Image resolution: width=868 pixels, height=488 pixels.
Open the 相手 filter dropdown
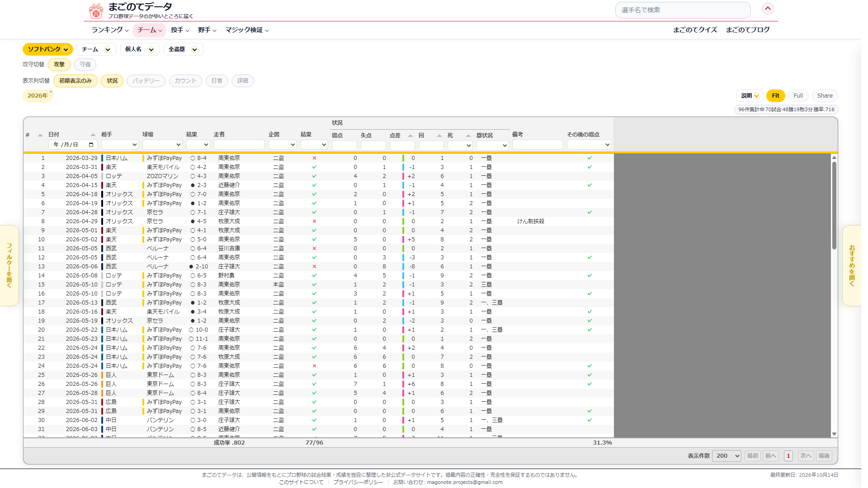(x=120, y=145)
